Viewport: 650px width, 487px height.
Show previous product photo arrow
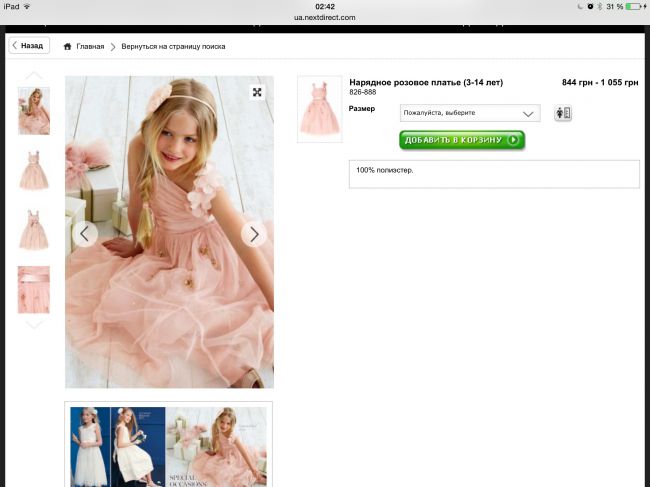click(85, 234)
